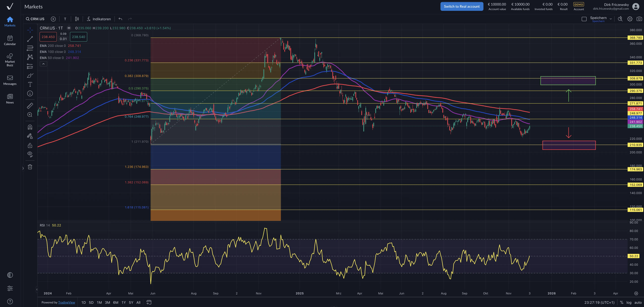Toggle dark/light theme contrast icon

(10, 275)
